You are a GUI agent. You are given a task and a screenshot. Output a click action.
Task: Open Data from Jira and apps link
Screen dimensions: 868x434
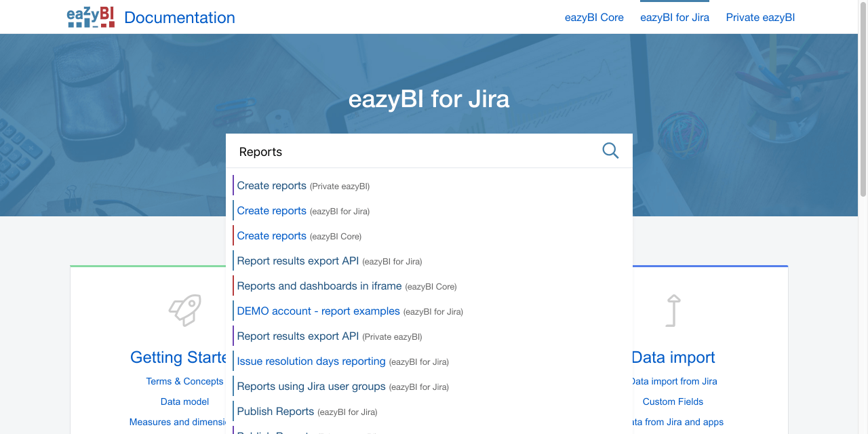tap(678, 422)
